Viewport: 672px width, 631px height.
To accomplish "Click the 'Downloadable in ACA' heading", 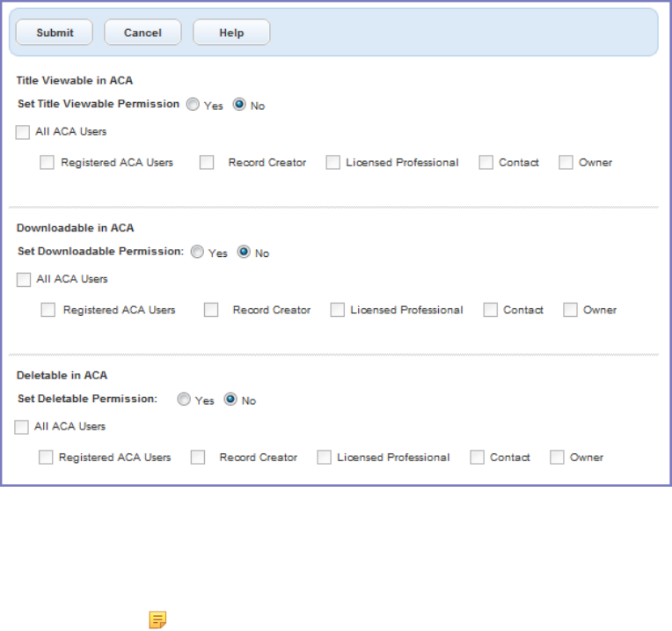I will [x=75, y=228].
